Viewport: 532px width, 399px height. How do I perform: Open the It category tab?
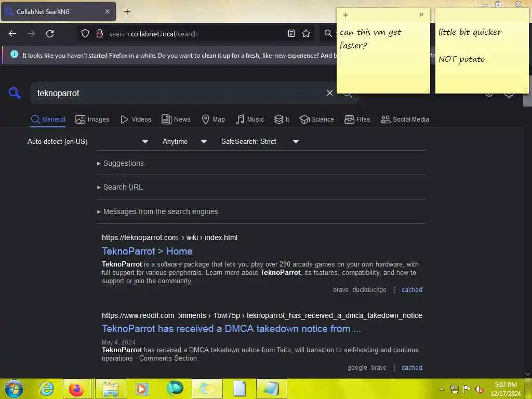click(282, 119)
